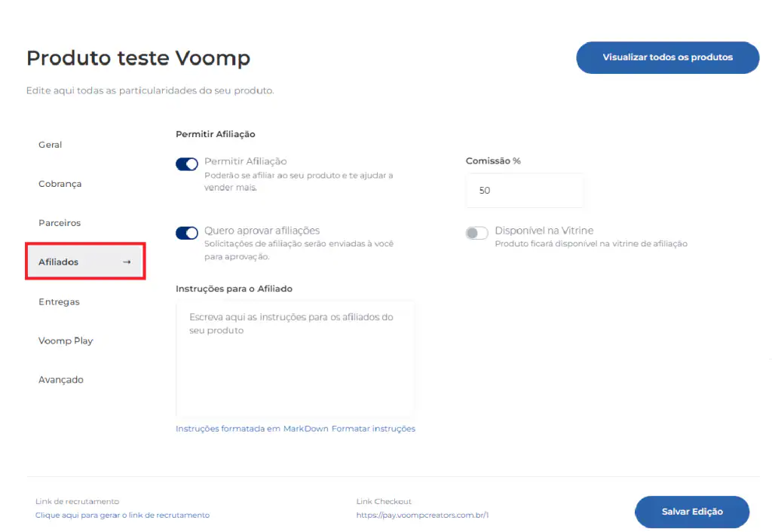Viewport: 772px width, 532px height.
Task: Go to the Parceiros section
Action: pos(60,223)
